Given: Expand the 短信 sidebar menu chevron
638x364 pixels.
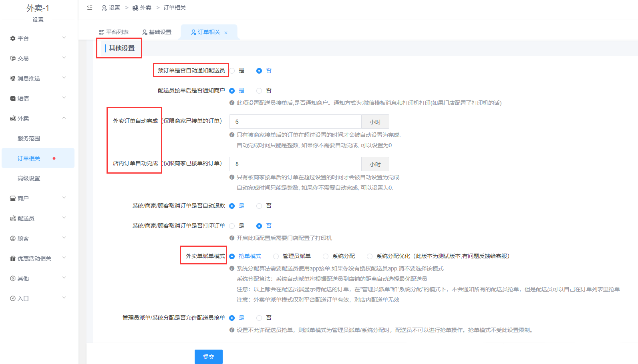Looking at the screenshot, I should point(64,98).
